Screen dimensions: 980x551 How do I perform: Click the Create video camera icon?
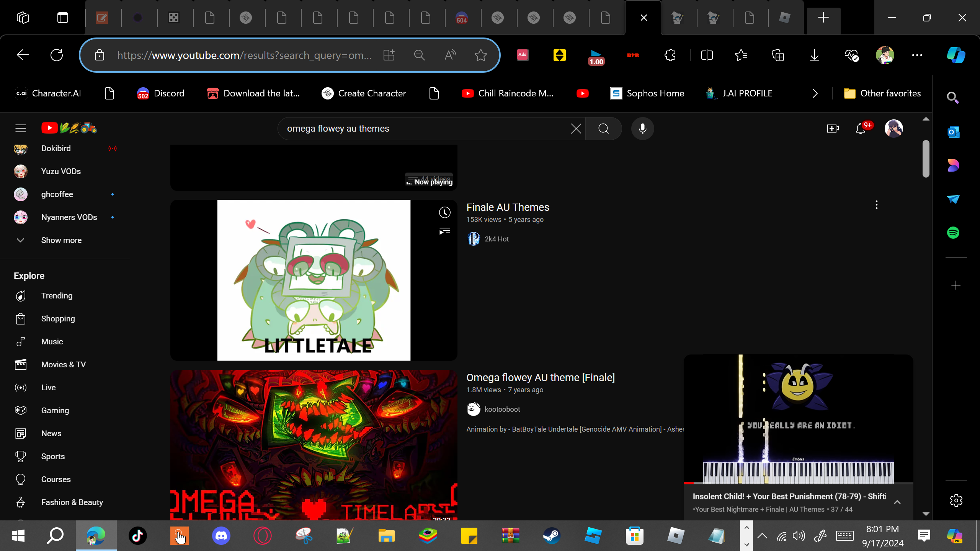[833, 129]
